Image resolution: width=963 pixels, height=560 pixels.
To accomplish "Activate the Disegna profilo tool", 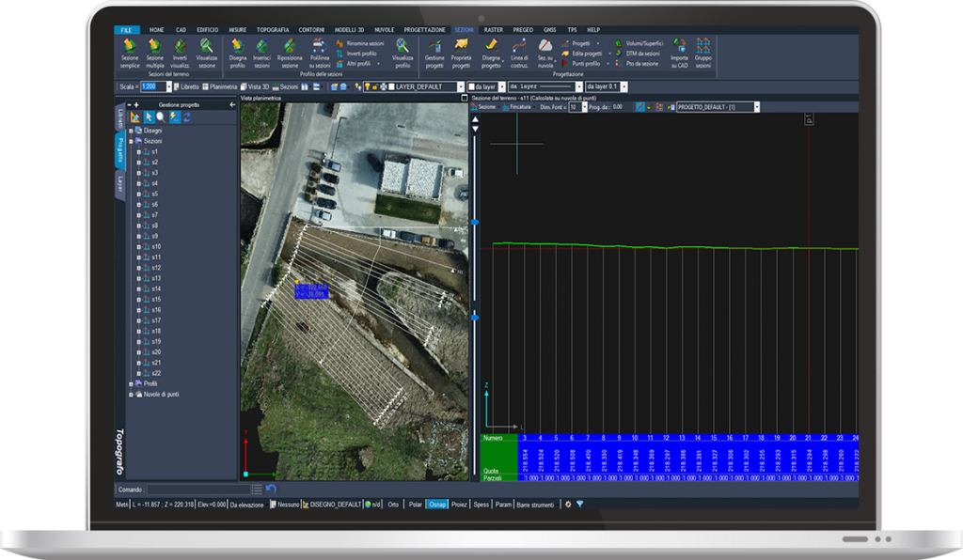I will click(x=237, y=53).
